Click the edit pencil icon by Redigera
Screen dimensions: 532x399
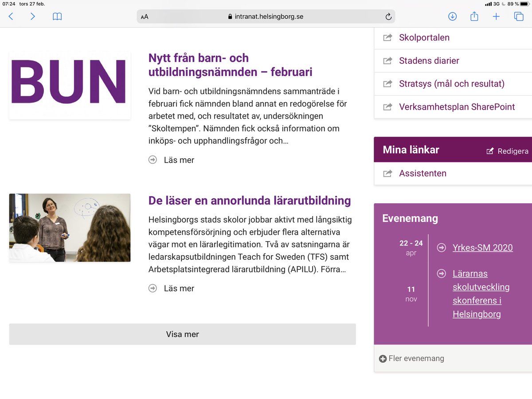point(490,151)
